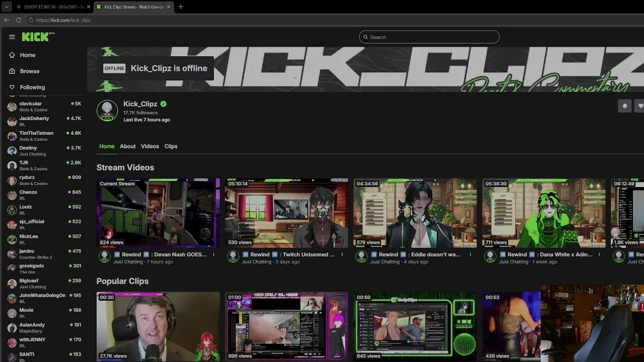The image size is (644, 362).
Task: Open the Twitch Unbanned video title
Action: click(288, 254)
